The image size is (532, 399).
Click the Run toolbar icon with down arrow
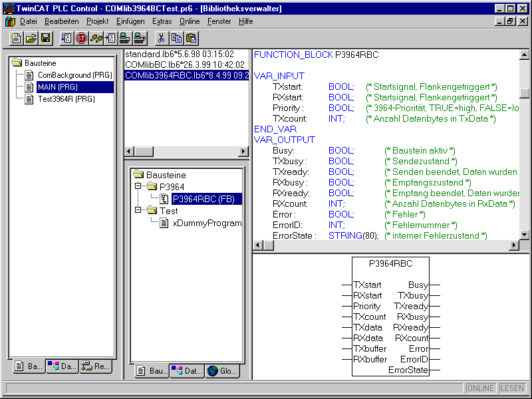pos(66,38)
